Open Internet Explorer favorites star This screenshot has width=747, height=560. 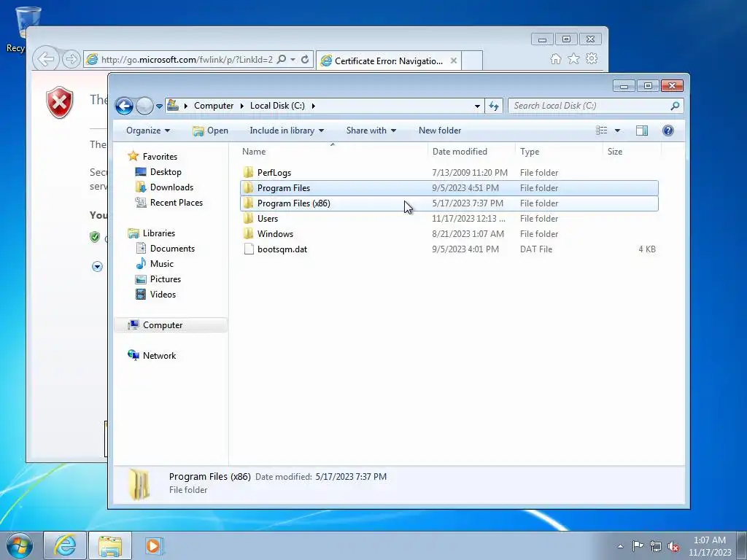point(573,58)
